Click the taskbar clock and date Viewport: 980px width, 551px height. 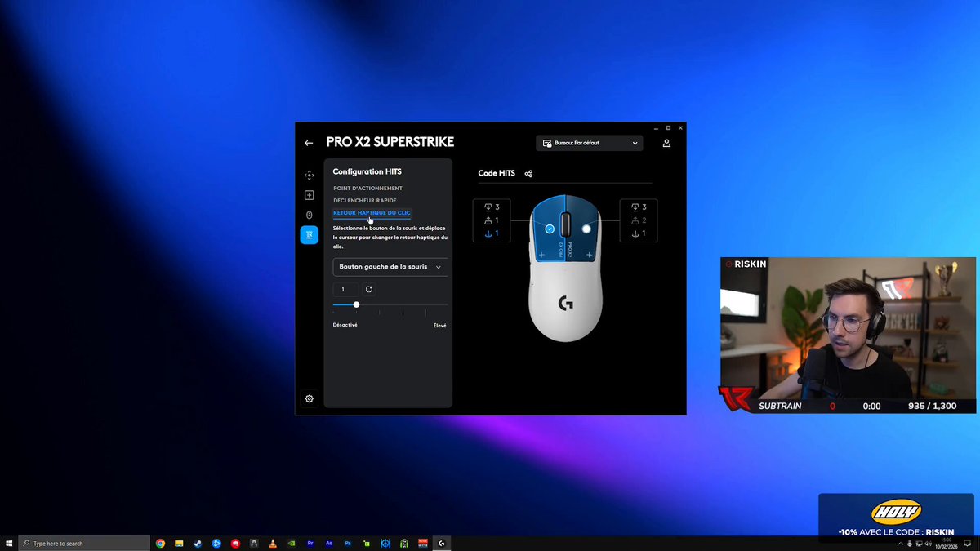[x=948, y=543]
